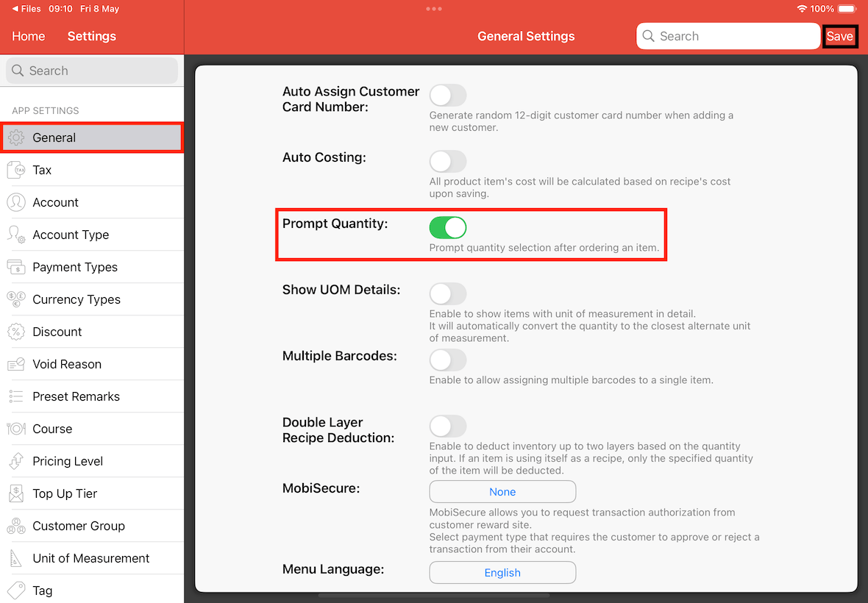Enable Show UOM Details switch
Viewport: 868px width, 603px height.
448,293
